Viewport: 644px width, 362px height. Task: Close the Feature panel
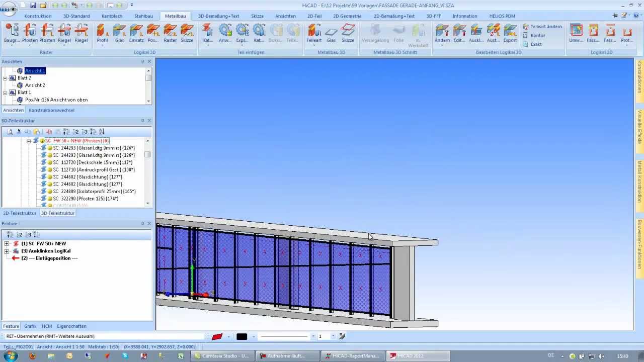coord(149,224)
